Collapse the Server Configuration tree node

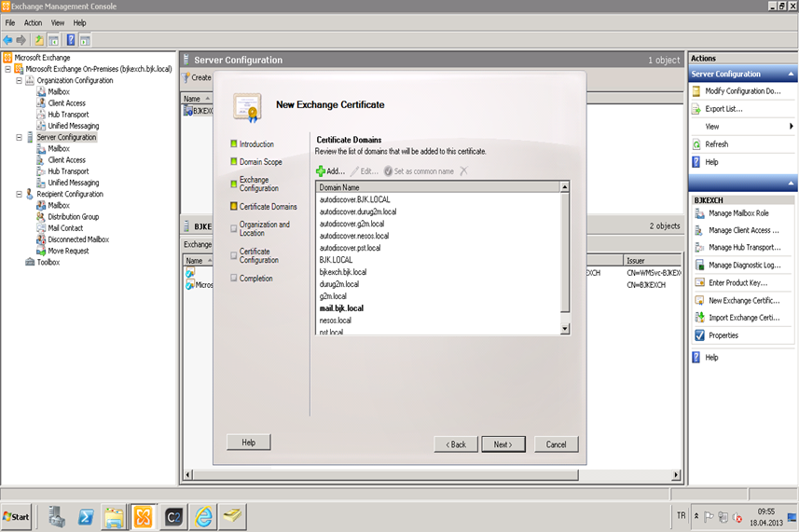tap(19, 138)
